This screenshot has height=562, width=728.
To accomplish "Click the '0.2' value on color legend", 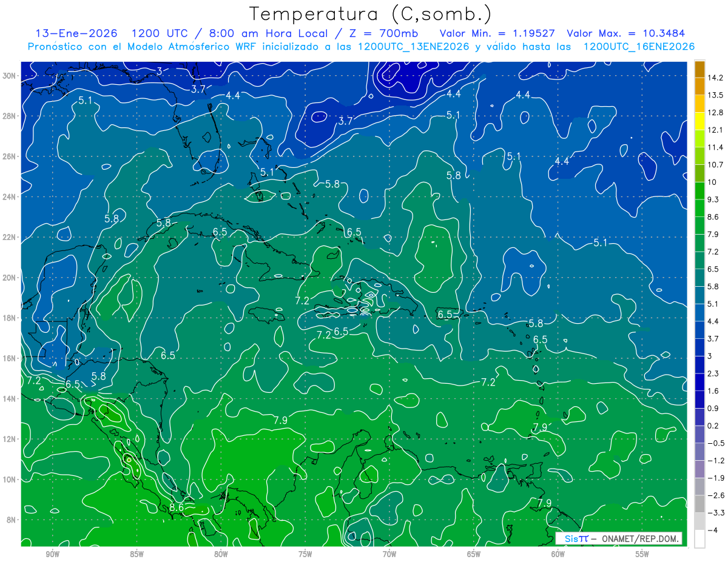I will (713, 426).
